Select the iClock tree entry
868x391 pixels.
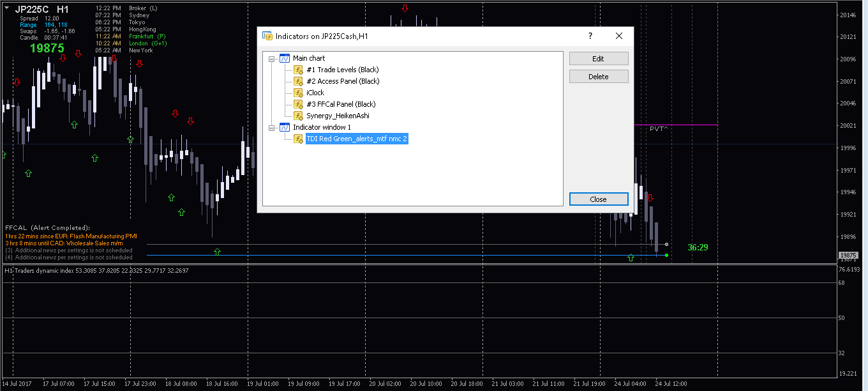(315, 93)
